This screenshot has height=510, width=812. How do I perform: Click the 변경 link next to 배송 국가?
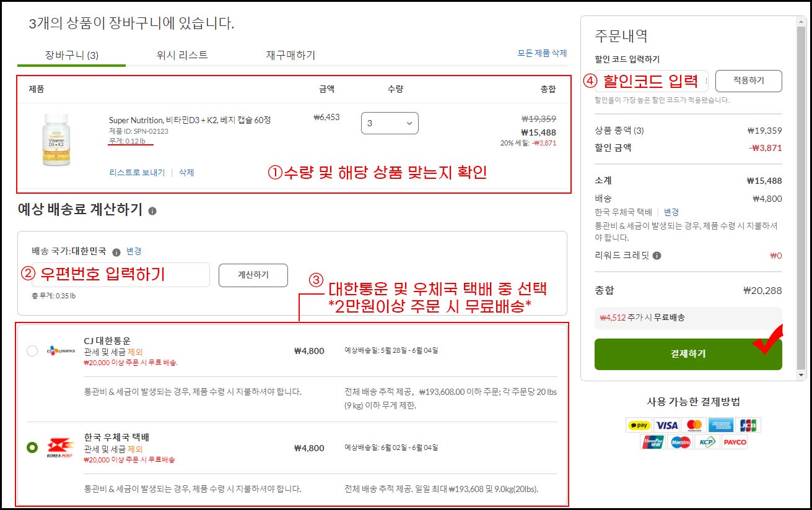click(x=134, y=251)
